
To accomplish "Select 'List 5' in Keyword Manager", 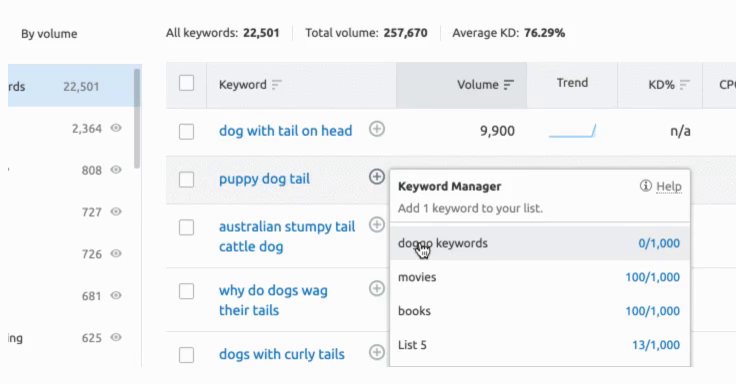I will tap(540, 345).
